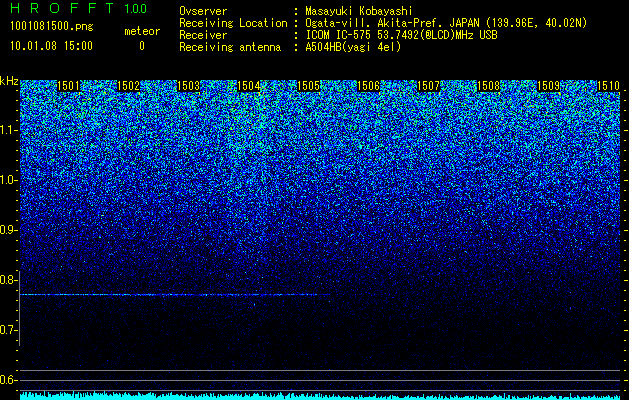Click the HROFFT 1.0.0 title text
The image size is (629, 400).
(78, 8)
